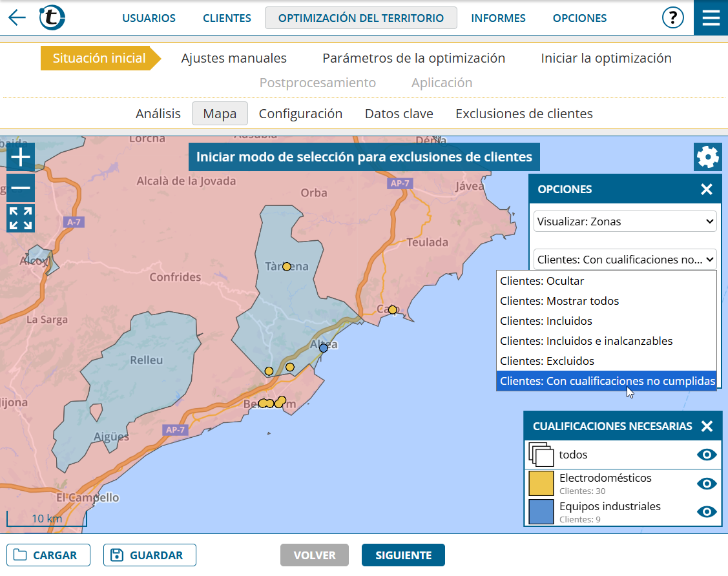Screen dimensions: 728x576
Task: Select 'Clientes: Mostrar todos' option
Action: (559, 301)
